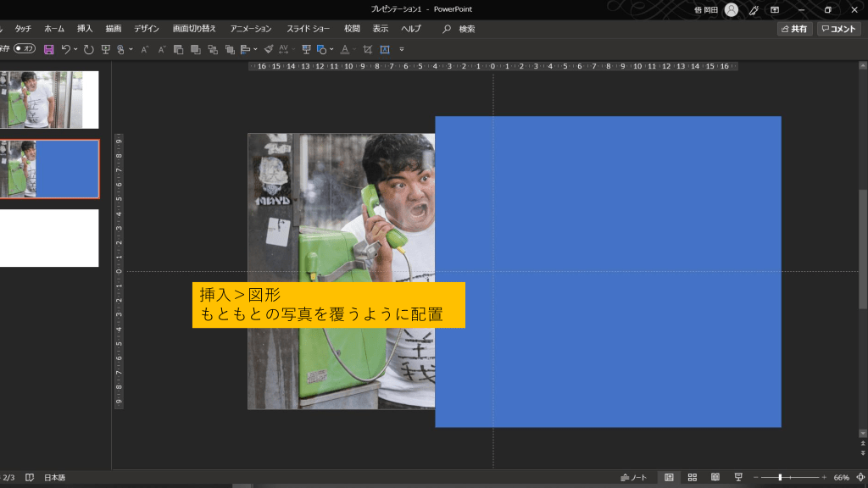Toggle Normal view button in status bar

[669, 478]
